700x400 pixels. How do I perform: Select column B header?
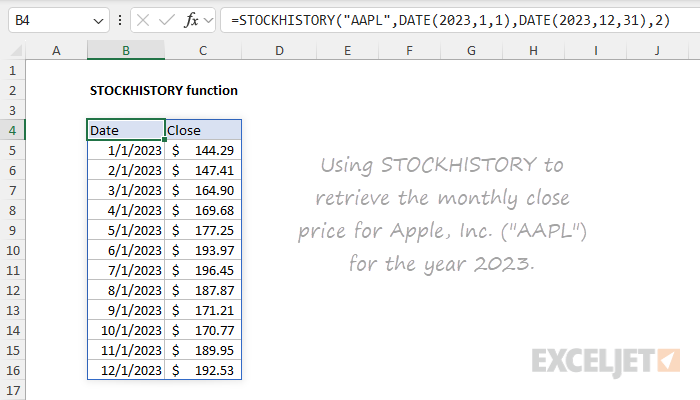coord(126,50)
